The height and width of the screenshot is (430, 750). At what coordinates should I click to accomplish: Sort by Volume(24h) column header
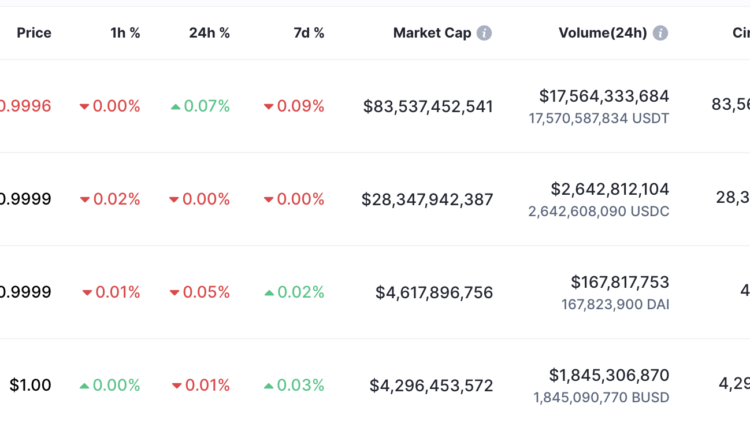tap(604, 33)
